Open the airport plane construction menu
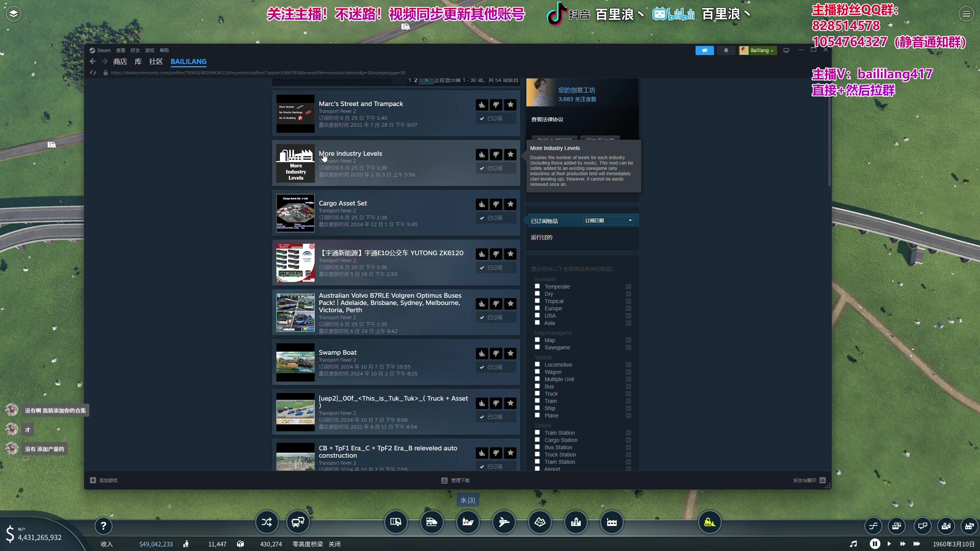 pos(504,522)
